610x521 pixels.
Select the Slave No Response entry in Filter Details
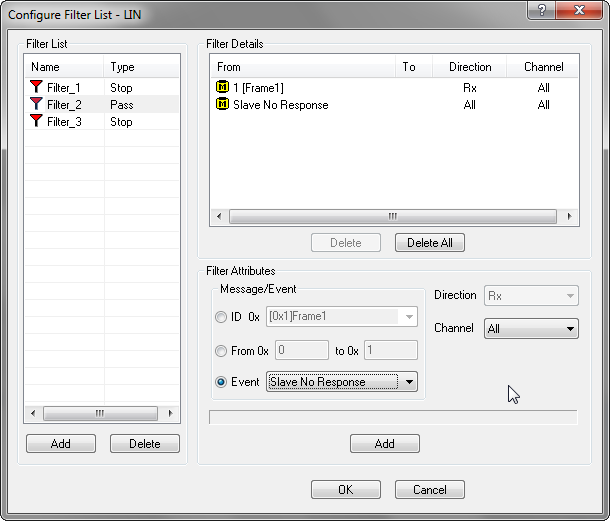coord(280,105)
